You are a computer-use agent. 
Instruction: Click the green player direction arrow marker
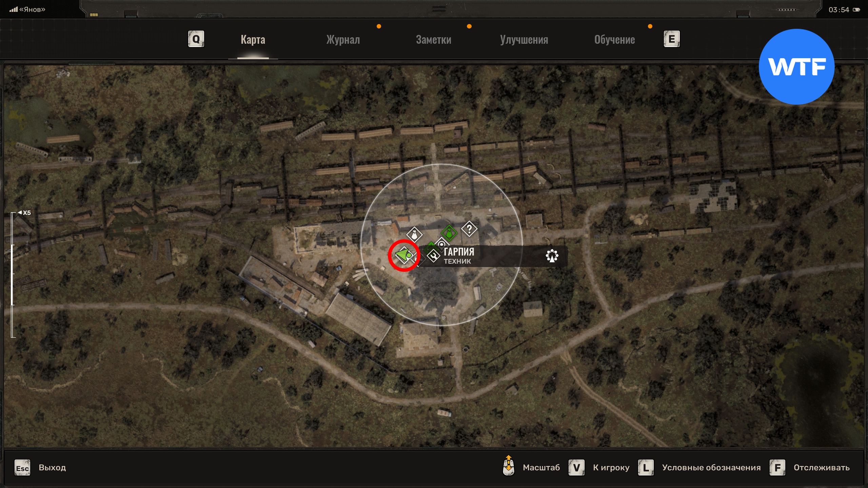404,255
